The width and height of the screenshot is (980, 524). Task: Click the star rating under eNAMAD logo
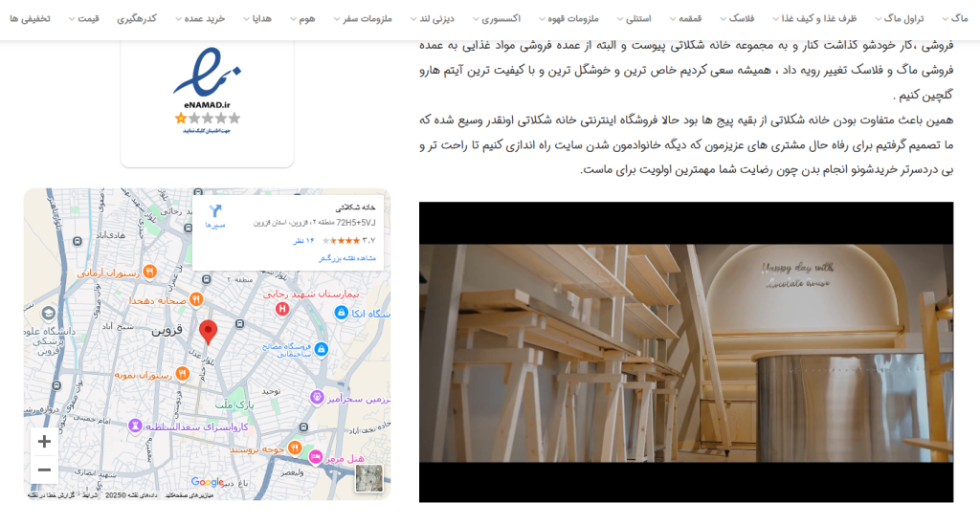[208, 118]
